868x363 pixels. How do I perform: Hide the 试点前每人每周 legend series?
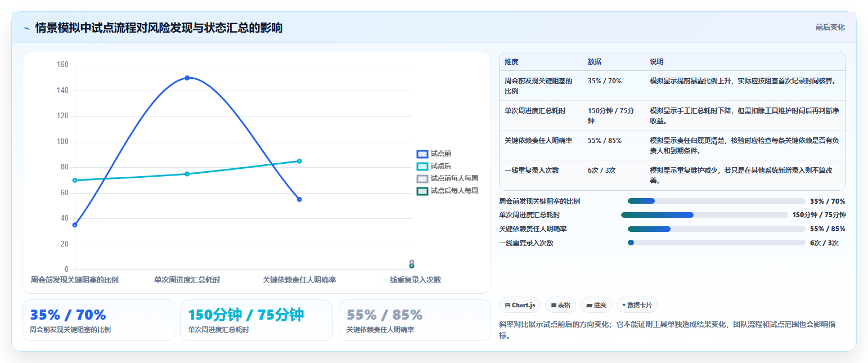(x=447, y=178)
